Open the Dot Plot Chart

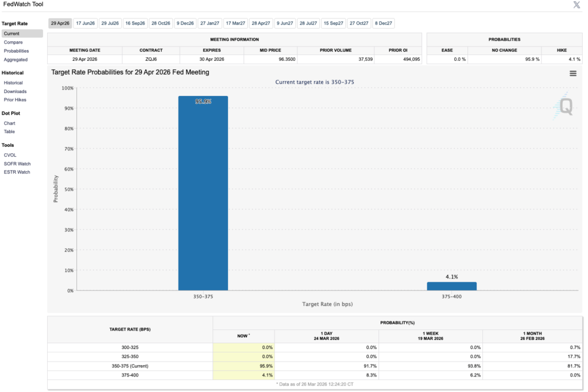point(10,123)
